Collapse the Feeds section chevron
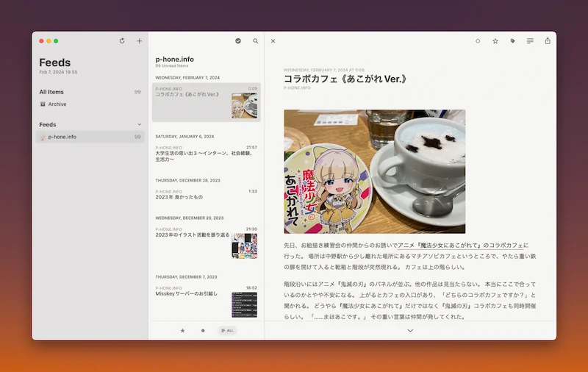588x372 pixels. [139, 125]
